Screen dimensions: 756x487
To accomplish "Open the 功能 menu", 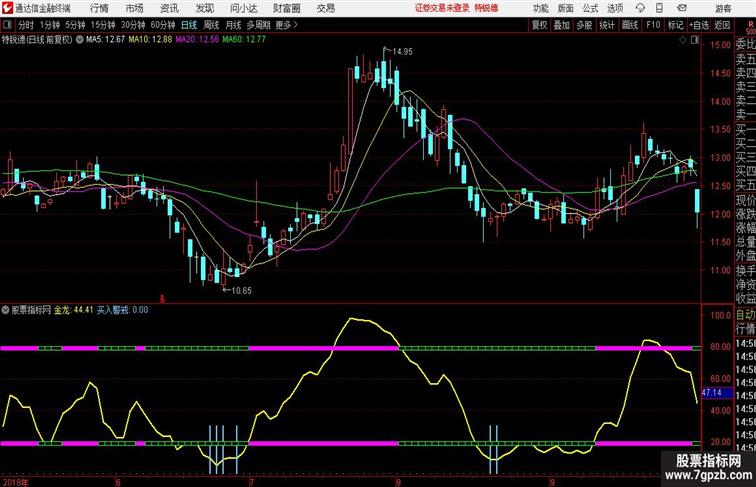I will coord(540,8).
